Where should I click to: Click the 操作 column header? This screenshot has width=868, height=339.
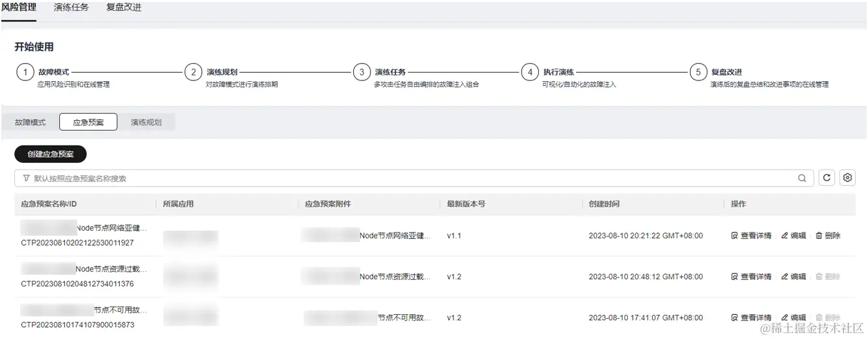pos(739,204)
